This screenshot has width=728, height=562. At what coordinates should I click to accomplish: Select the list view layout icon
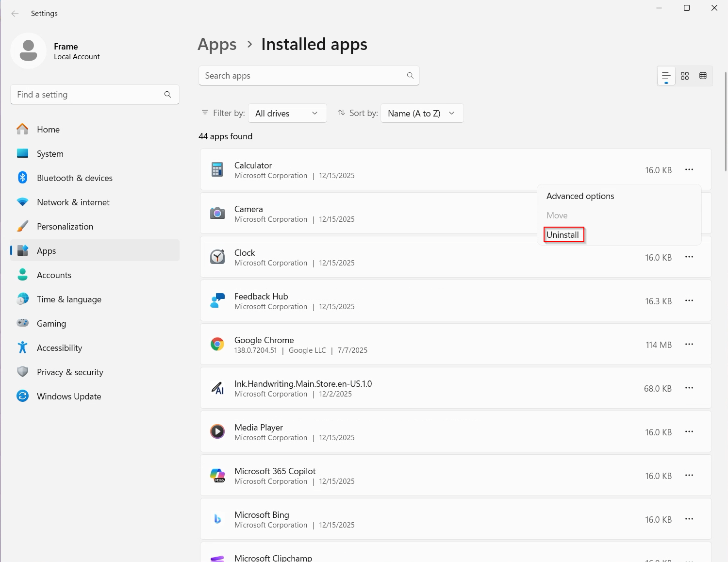tap(666, 76)
